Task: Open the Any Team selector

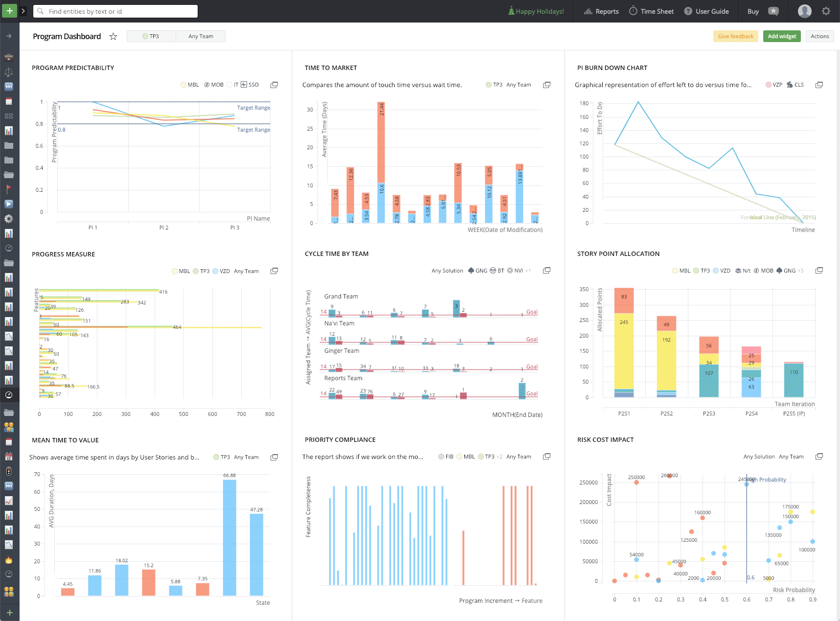Action: pos(201,36)
